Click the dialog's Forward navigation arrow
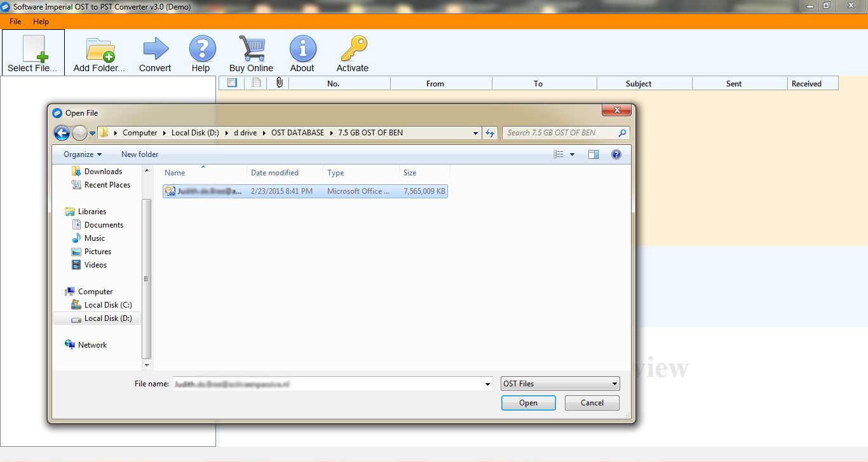The image size is (868, 462). [x=79, y=133]
